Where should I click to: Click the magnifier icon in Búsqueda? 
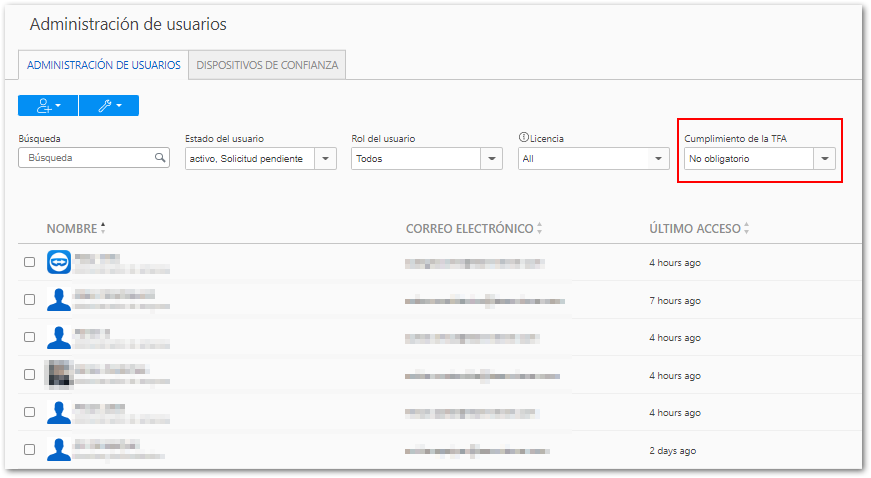pyautogui.click(x=159, y=158)
